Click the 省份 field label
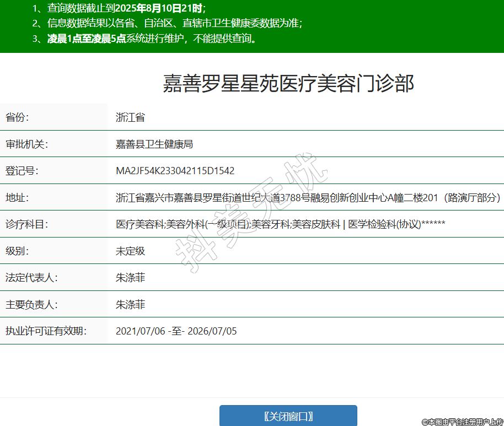 [17, 117]
